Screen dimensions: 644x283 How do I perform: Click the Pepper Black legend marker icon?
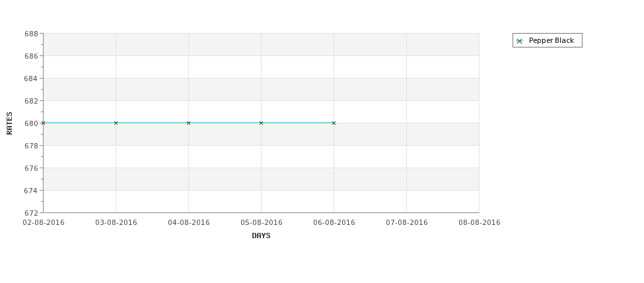[x=520, y=41]
